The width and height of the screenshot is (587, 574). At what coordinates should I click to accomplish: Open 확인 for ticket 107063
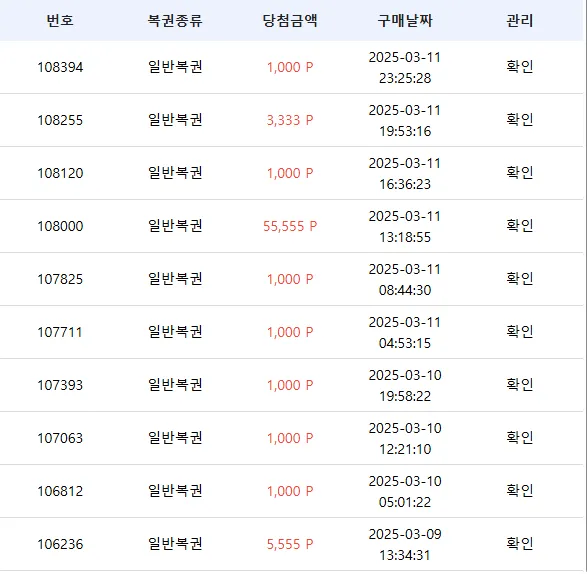(519, 438)
